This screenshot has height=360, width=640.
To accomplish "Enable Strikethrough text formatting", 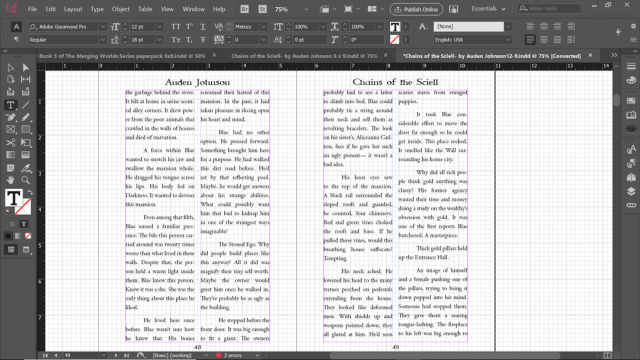I will click(203, 40).
